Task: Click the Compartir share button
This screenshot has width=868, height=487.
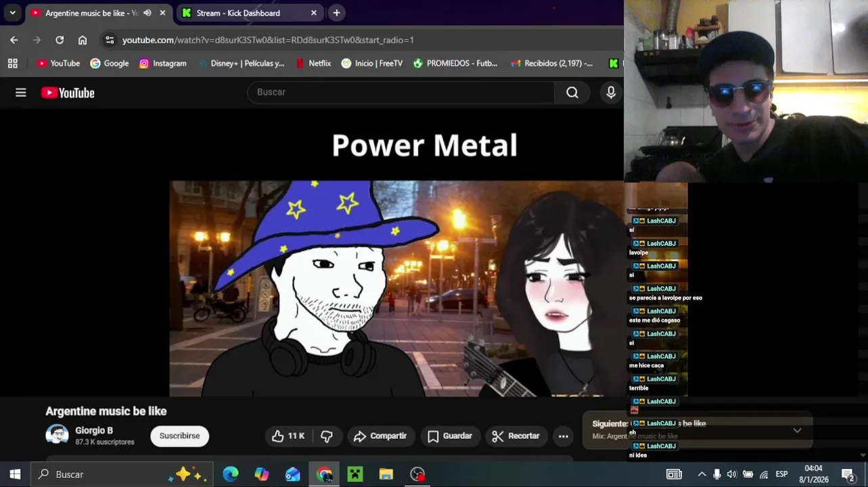Action: [380, 436]
